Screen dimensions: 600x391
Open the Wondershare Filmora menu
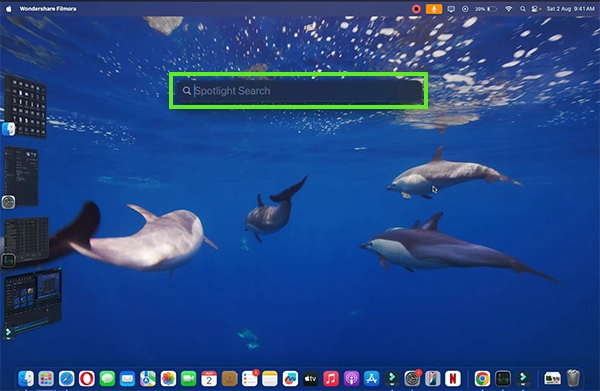[x=48, y=8]
